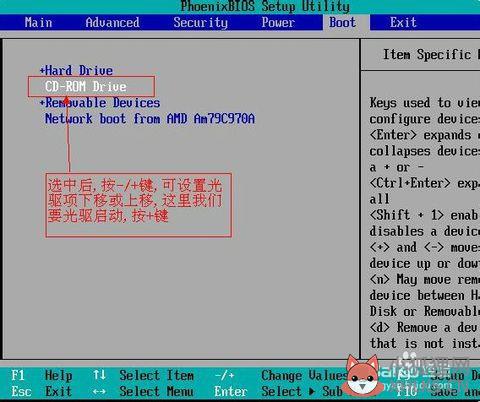The image size is (480, 402).
Task: Click the up-down arrows Select Item icon
Action: pos(99,375)
